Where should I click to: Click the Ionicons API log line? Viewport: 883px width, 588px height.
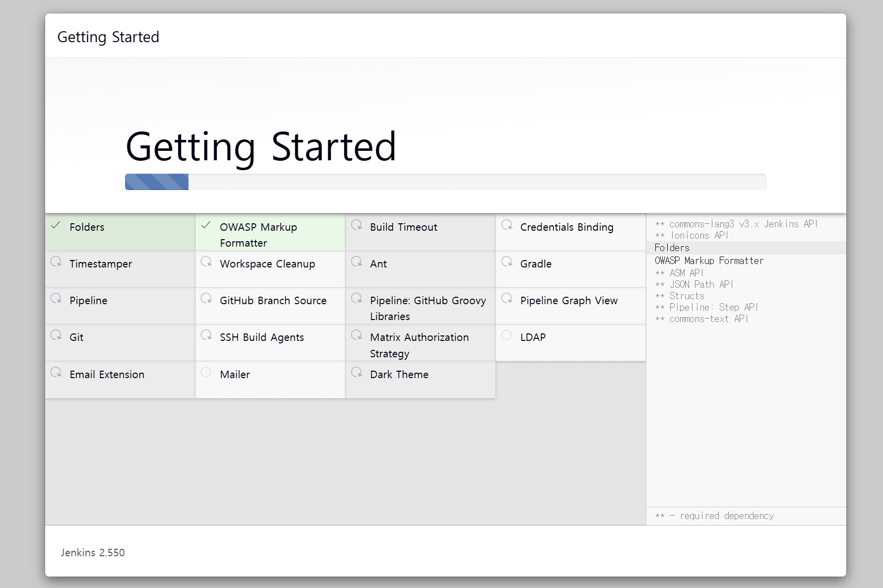pos(692,236)
